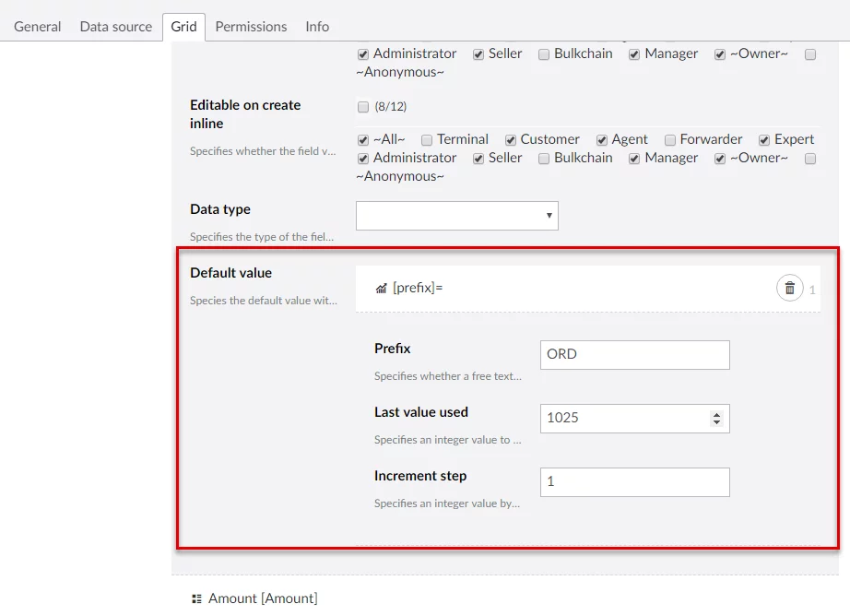
Task: Select the Info tab
Action: click(317, 27)
